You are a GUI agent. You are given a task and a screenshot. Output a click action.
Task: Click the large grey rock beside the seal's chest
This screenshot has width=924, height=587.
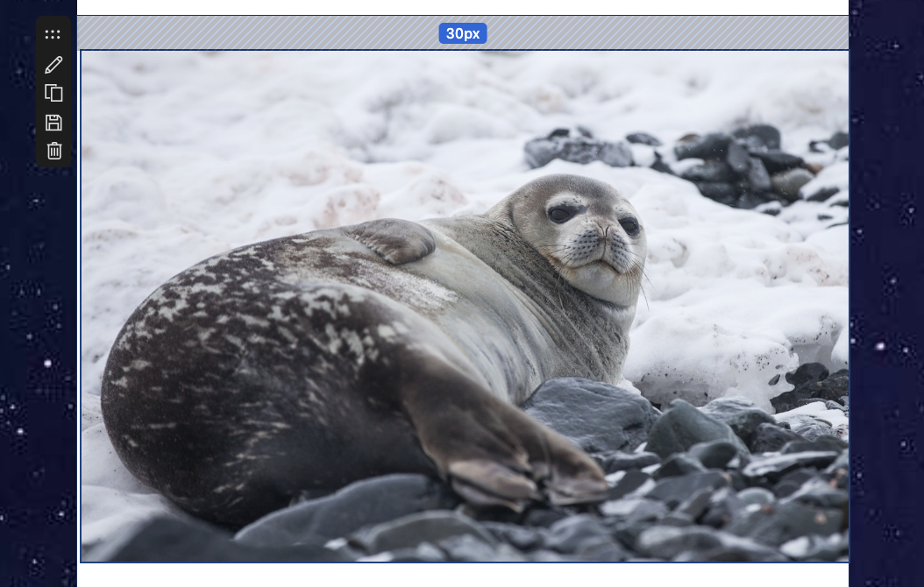click(589, 414)
